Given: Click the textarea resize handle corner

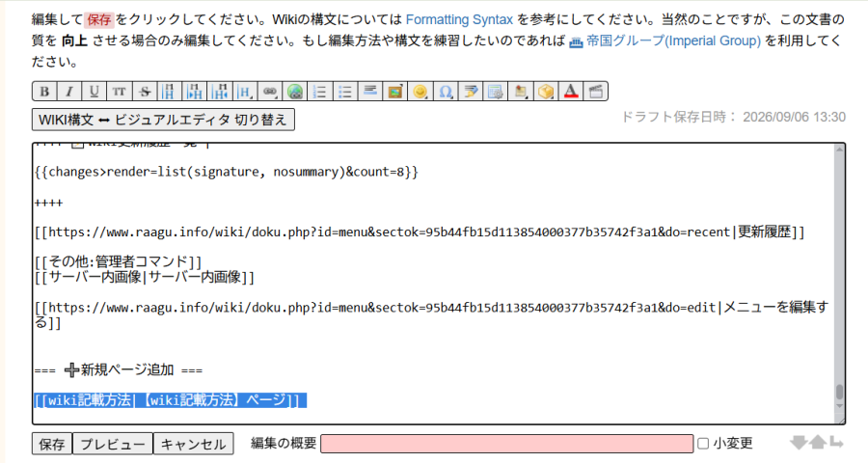Looking at the screenshot, I should coord(841,421).
